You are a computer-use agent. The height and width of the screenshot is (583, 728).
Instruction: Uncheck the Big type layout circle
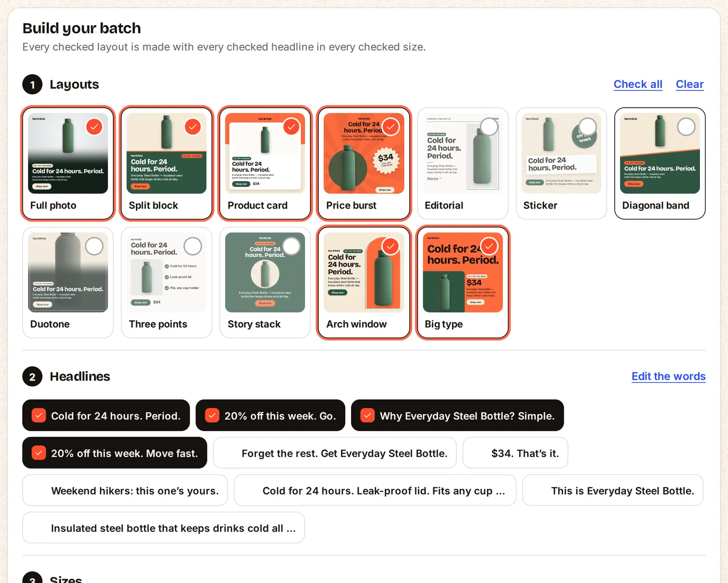click(x=489, y=247)
